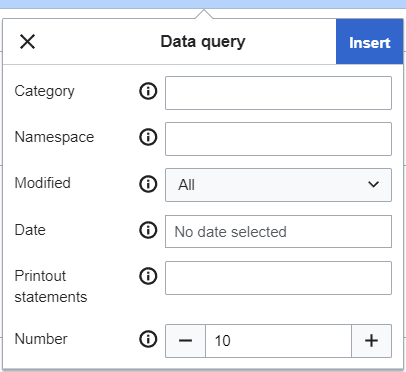Focus the Category text input
Image resolution: width=406 pixels, height=372 pixels.
pyautogui.click(x=278, y=93)
